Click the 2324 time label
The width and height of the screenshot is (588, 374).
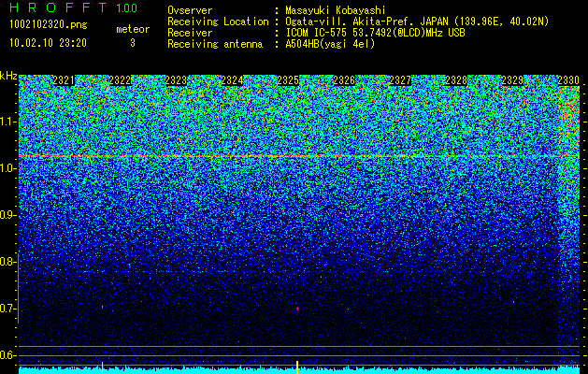pos(232,80)
